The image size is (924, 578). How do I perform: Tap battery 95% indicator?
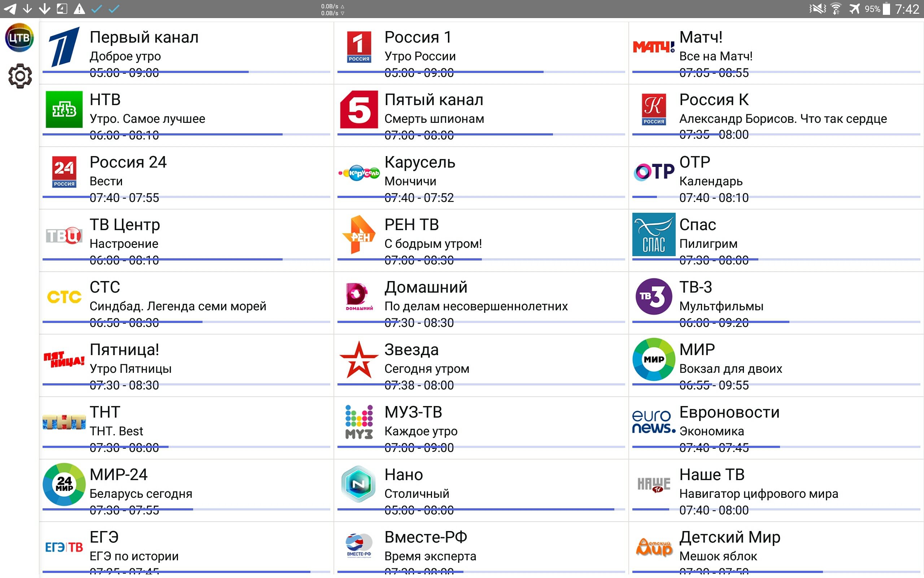(877, 9)
